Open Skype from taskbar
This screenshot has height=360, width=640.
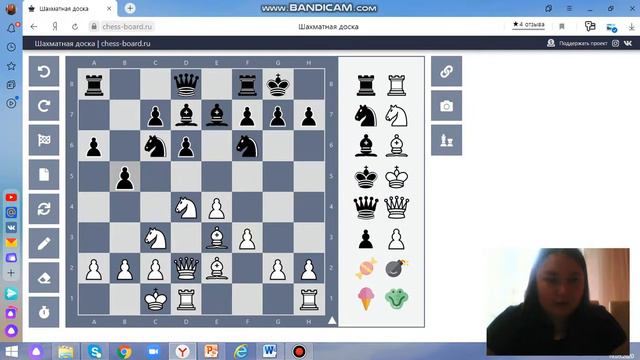tap(95, 352)
